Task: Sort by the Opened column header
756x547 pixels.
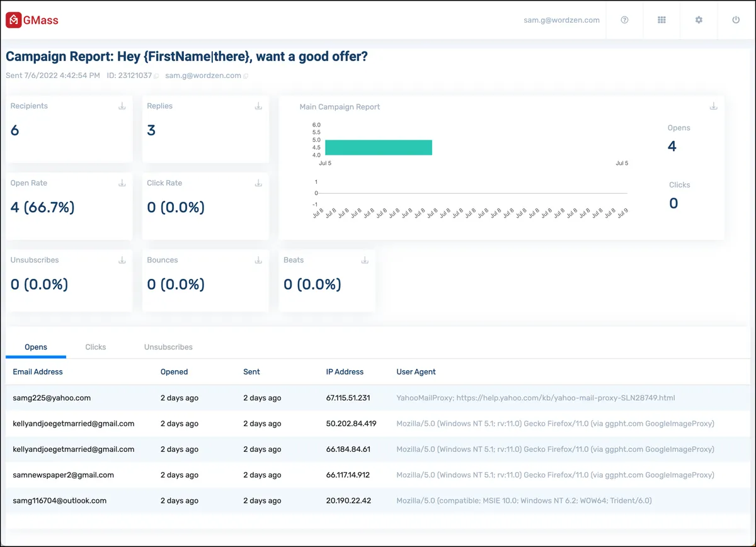Action: coord(174,372)
